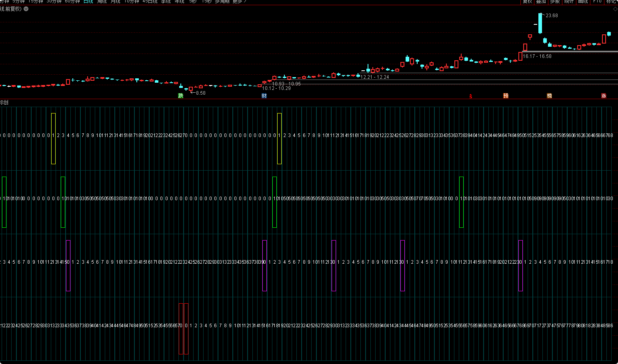
Task: Click the green 跌 event marker icon
Action: click(181, 96)
